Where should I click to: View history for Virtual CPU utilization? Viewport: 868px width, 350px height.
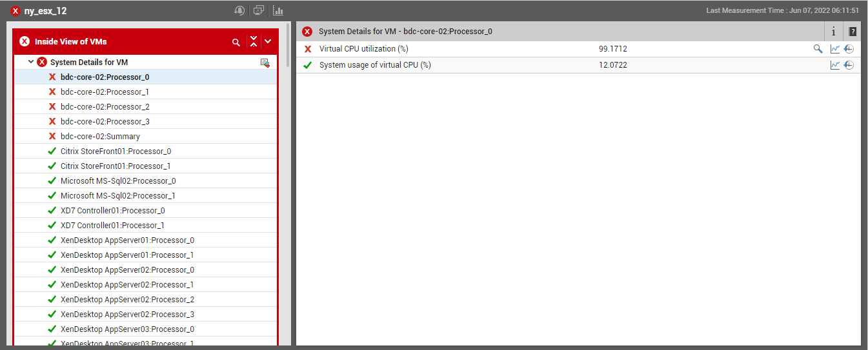tap(849, 49)
